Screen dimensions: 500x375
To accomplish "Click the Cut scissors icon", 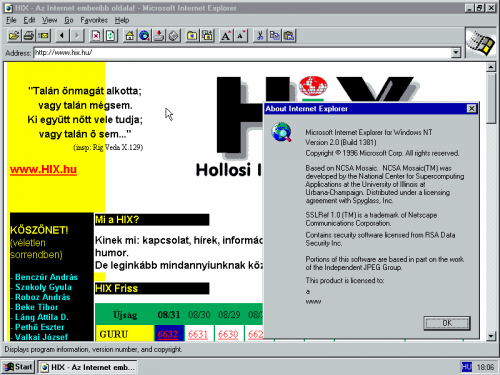I will (x=260, y=35).
